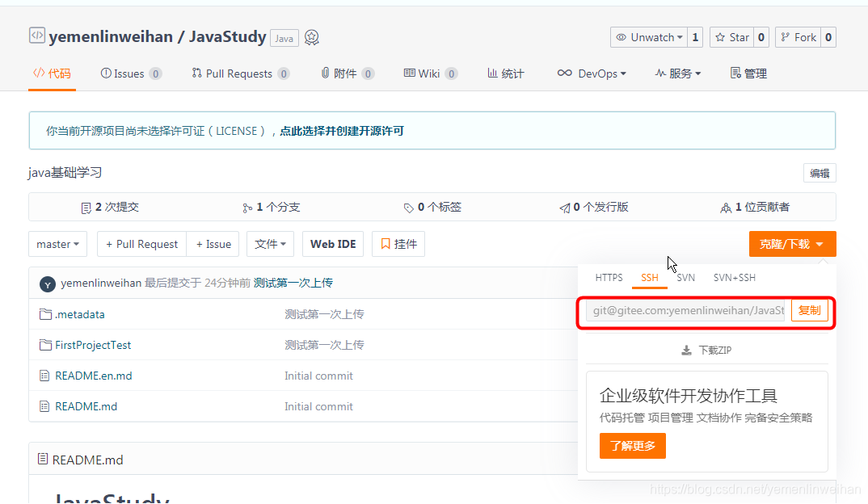
Task: Fork the repository
Action: 798,37
